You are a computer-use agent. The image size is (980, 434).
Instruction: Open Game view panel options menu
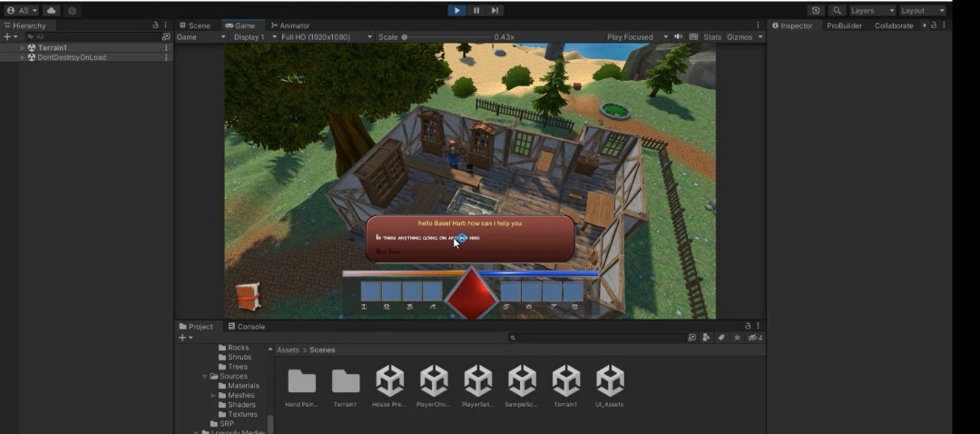pyautogui.click(x=758, y=25)
